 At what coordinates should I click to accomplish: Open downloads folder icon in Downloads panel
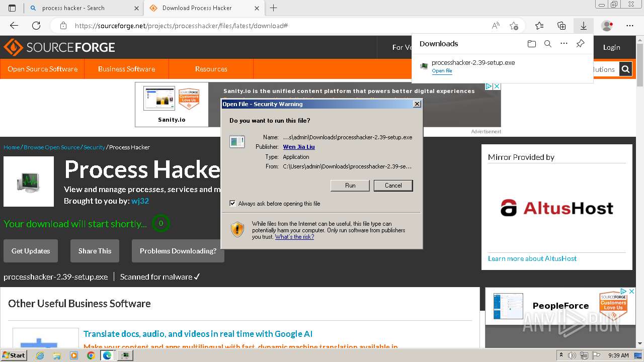click(x=532, y=44)
